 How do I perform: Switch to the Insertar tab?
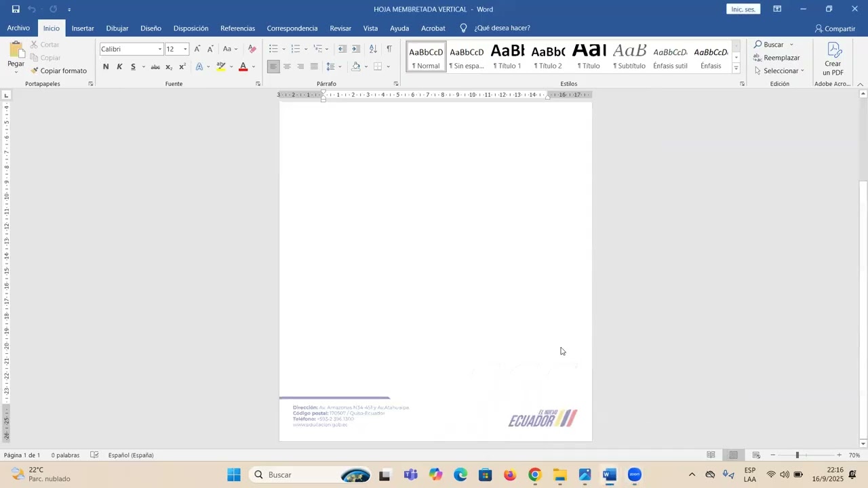click(83, 28)
